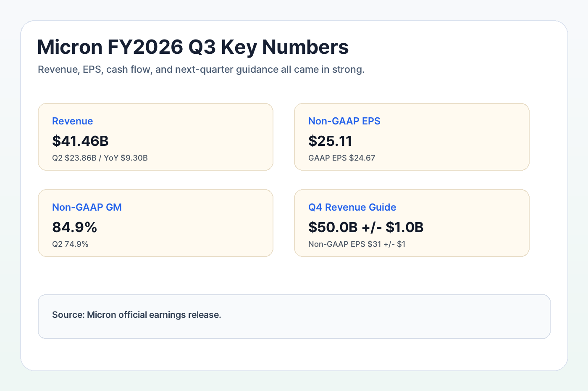
Task: Click the Q2 $23.86B / YoY $9.30B note
Action: 100,158
